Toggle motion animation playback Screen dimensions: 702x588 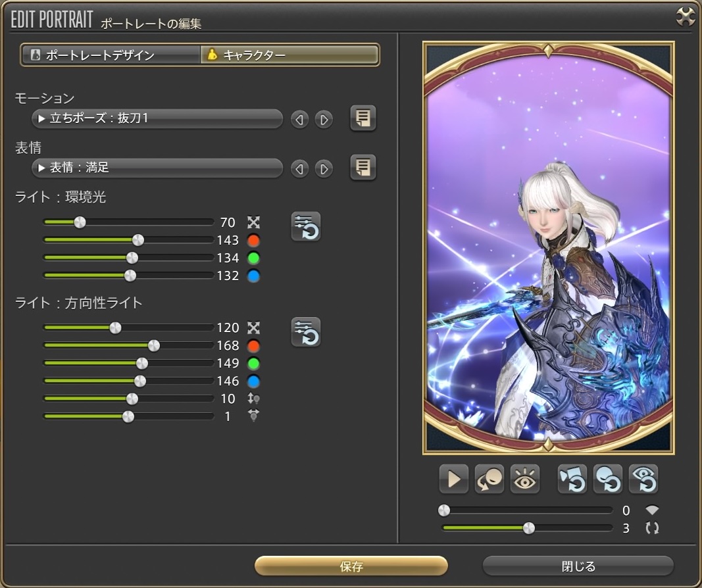(454, 479)
